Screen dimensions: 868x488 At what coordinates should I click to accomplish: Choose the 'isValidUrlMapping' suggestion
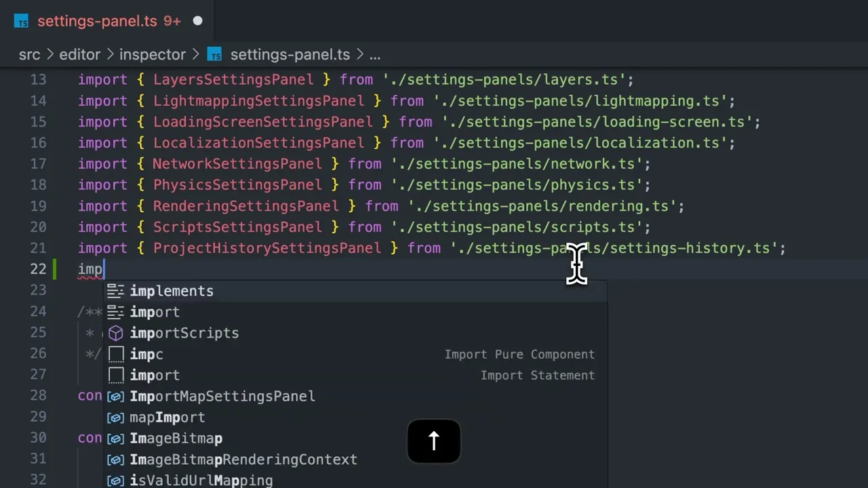pyautogui.click(x=355, y=480)
